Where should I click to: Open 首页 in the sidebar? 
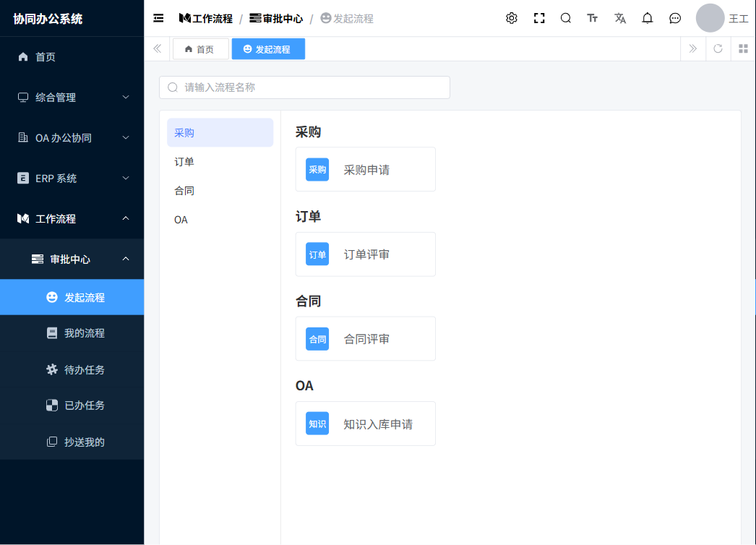click(x=72, y=57)
